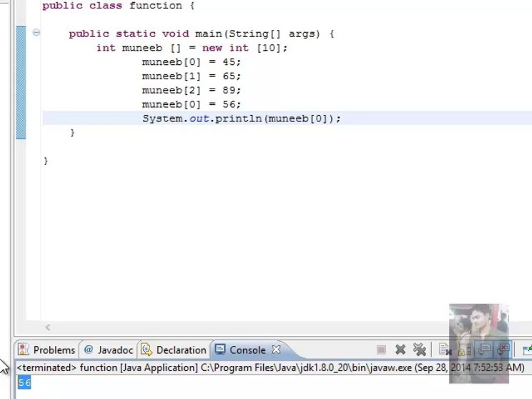Screen dimensions: 532x399
Task: Click the closing brace of class function
Action: (46, 161)
